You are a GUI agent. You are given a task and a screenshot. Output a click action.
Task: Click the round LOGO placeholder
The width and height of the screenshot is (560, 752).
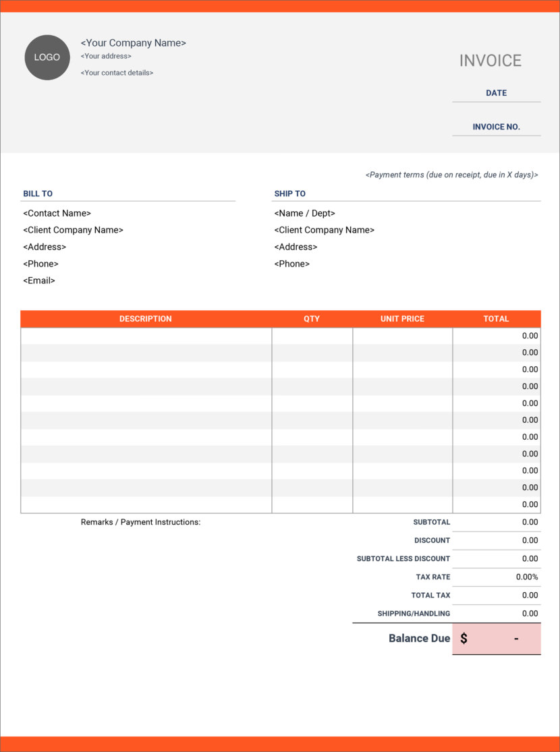pyautogui.click(x=47, y=57)
